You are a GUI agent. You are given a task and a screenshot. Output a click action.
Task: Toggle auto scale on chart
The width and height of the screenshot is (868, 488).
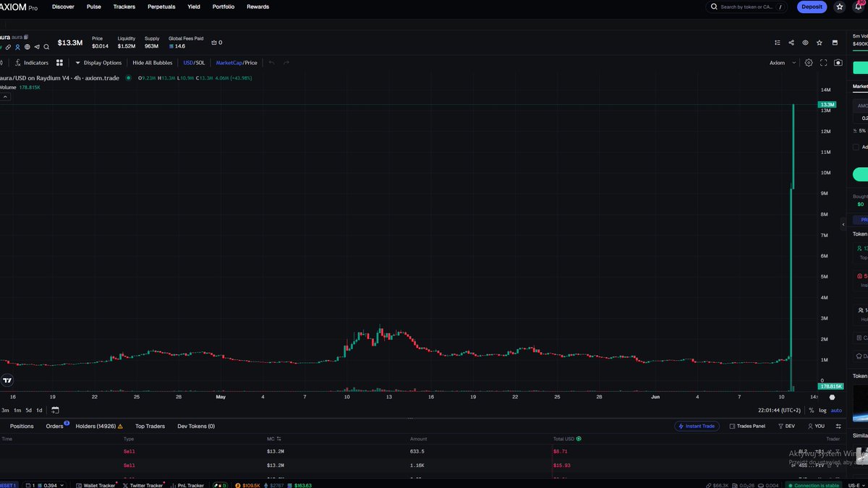(x=836, y=410)
